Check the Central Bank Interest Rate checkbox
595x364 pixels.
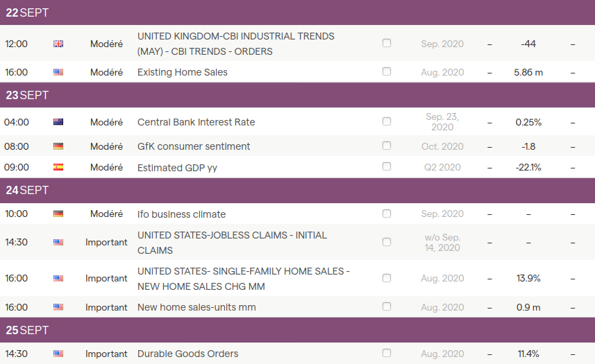click(x=387, y=121)
